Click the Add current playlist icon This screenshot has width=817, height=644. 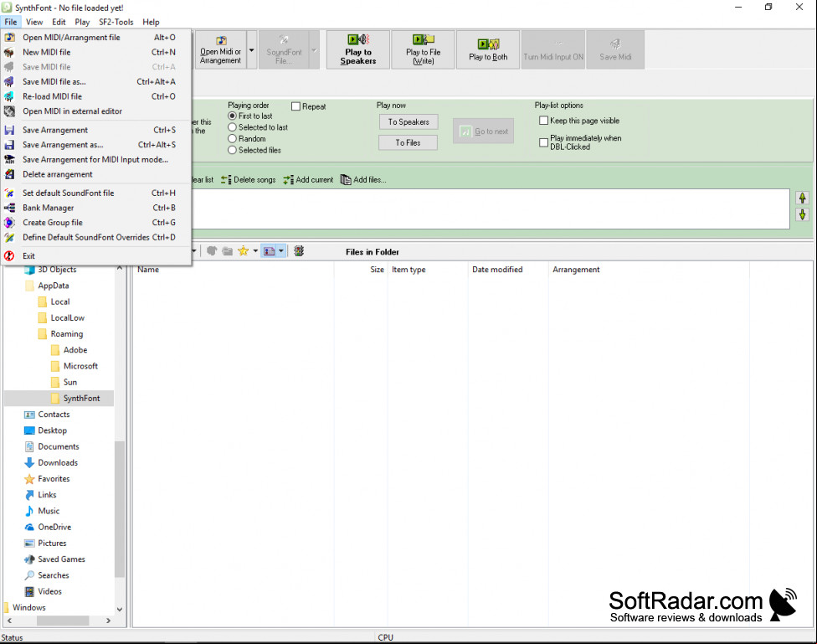pyautogui.click(x=288, y=180)
